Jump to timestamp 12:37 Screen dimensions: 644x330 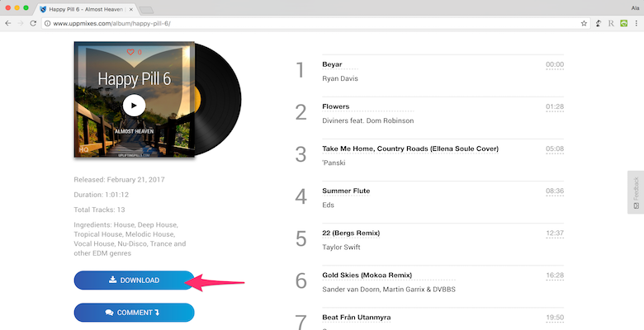tap(555, 233)
